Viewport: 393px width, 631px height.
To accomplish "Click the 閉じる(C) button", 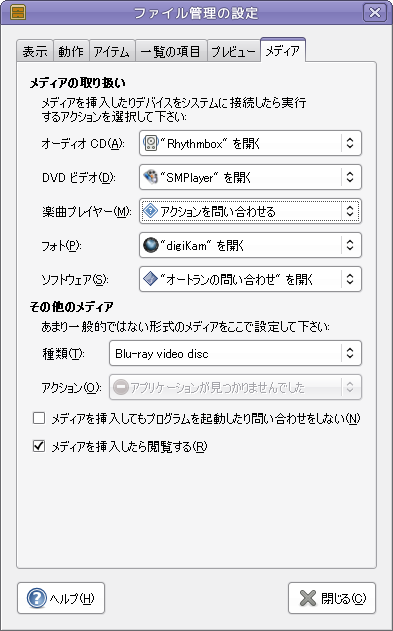I will (x=332, y=598).
